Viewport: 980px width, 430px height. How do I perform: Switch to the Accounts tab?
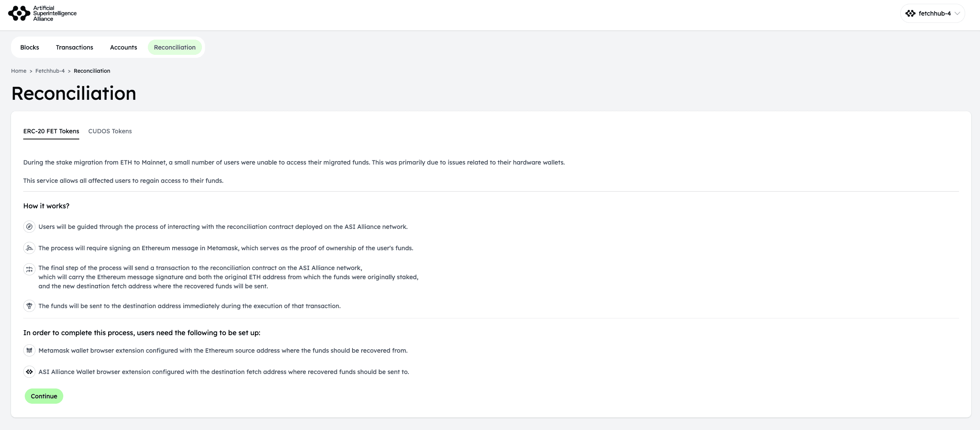click(123, 47)
